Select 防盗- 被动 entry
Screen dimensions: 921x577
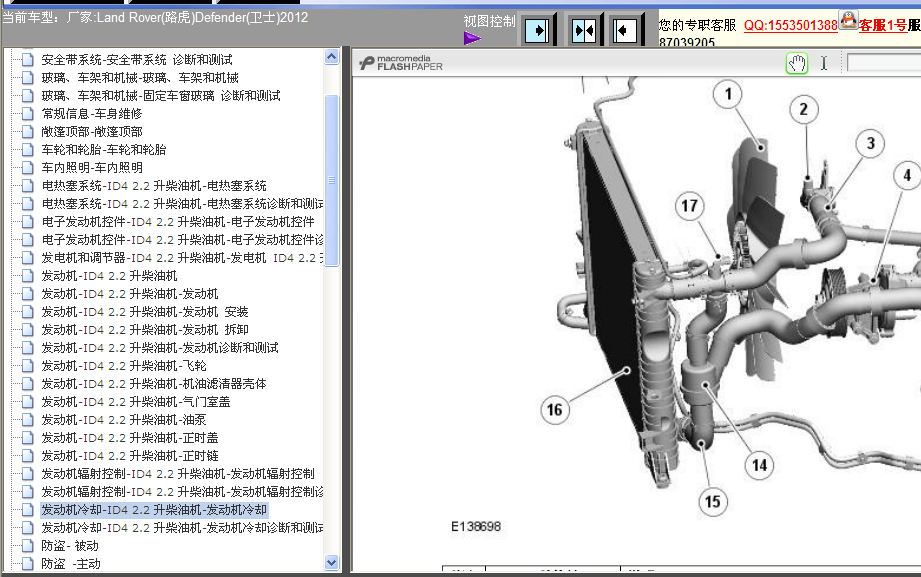70,546
